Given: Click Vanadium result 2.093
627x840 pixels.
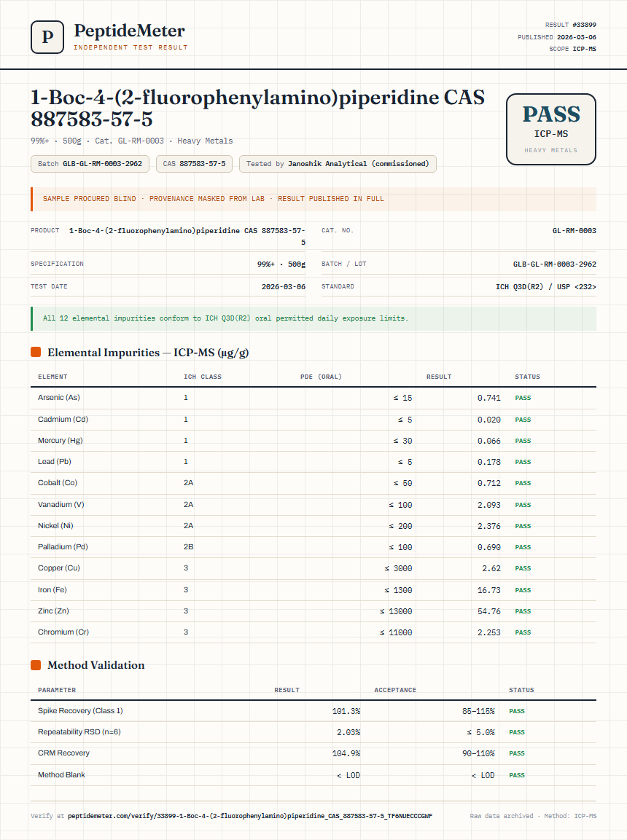Looking at the screenshot, I should (x=488, y=505).
